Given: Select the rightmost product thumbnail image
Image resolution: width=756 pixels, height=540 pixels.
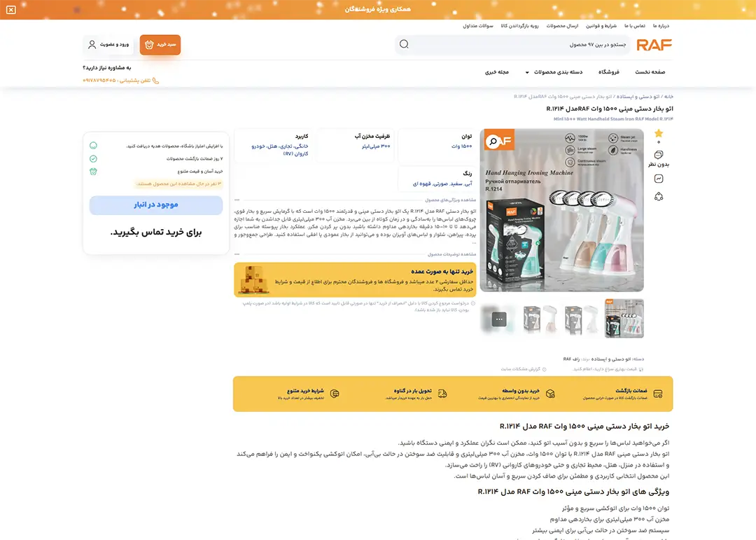Looking at the screenshot, I should (624, 319).
